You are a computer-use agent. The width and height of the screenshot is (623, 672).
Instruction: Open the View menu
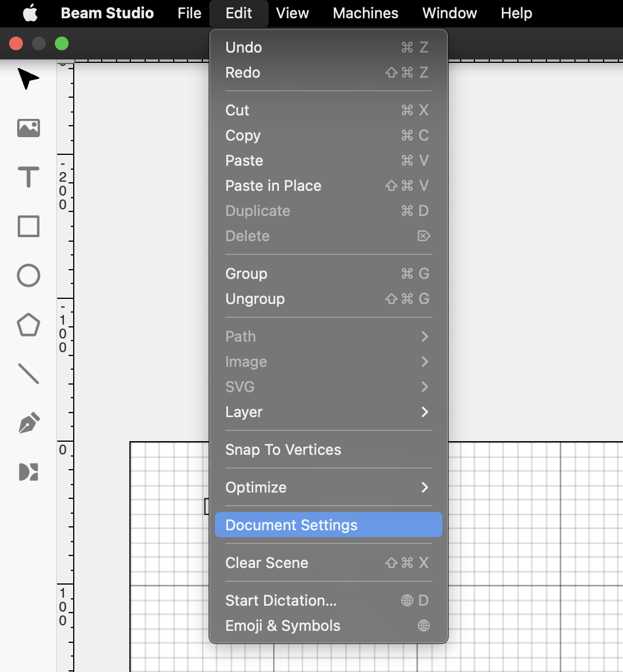click(292, 13)
